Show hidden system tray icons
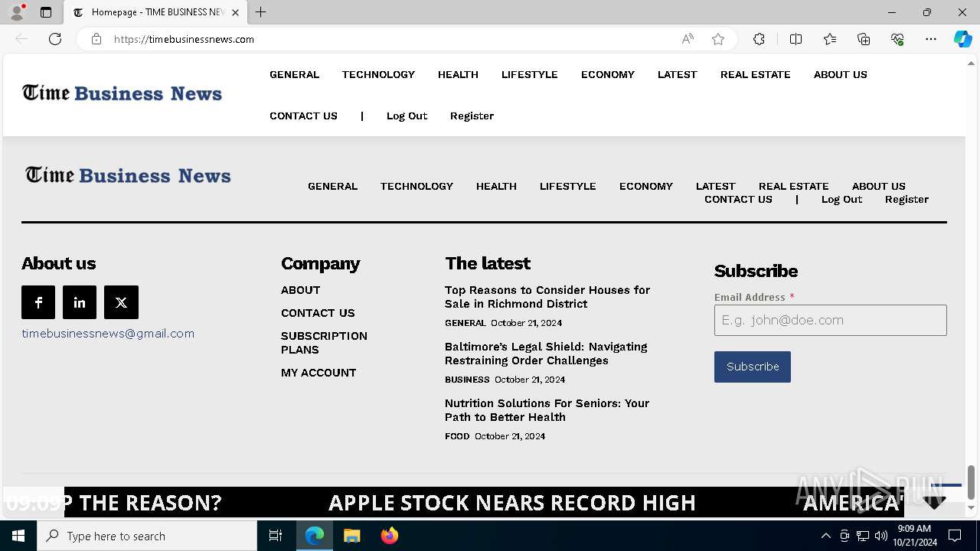 click(x=825, y=536)
